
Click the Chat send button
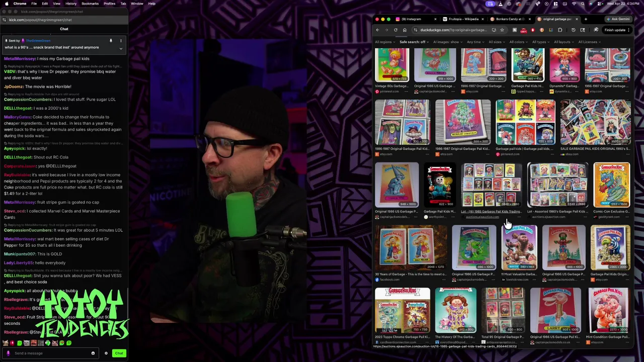point(119,353)
